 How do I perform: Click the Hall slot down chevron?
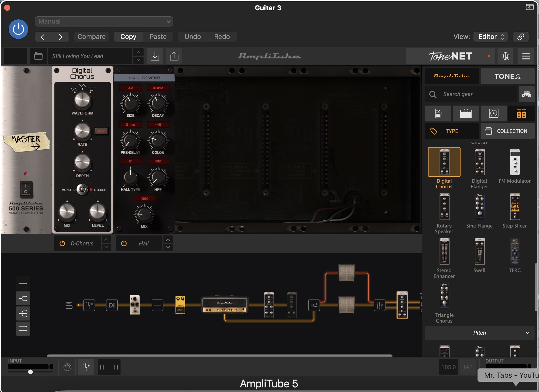(168, 247)
